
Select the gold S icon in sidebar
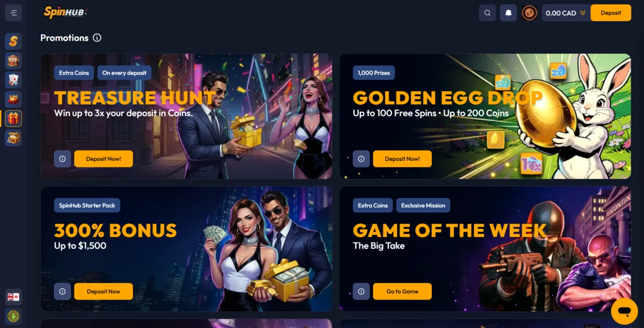[x=13, y=41]
